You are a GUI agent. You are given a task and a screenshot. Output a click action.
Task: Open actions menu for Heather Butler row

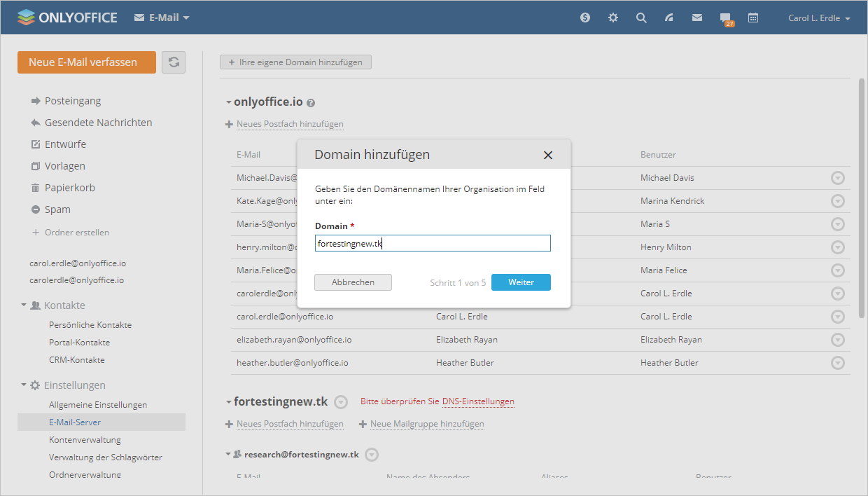point(837,363)
